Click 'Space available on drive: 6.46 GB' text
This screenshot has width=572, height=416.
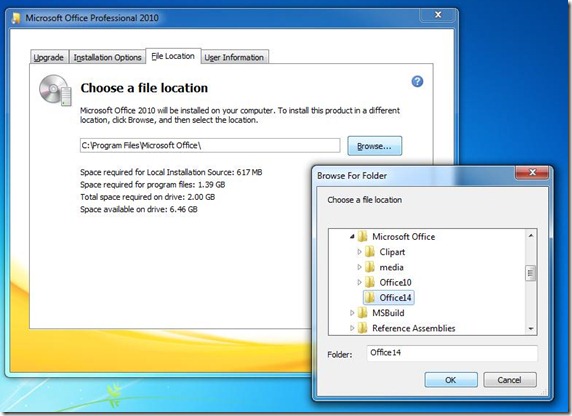click(139, 209)
